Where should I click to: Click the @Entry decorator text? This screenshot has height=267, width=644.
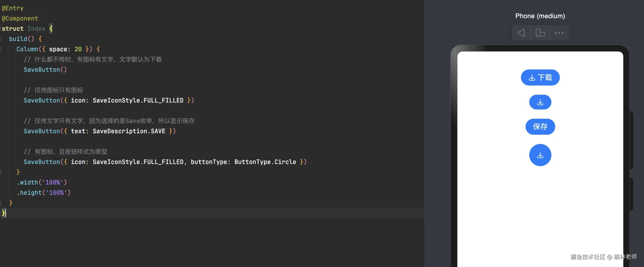13,8
